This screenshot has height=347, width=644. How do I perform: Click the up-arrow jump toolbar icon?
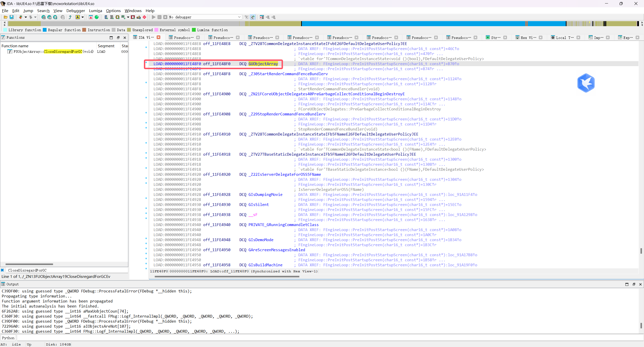[x=70, y=17]
